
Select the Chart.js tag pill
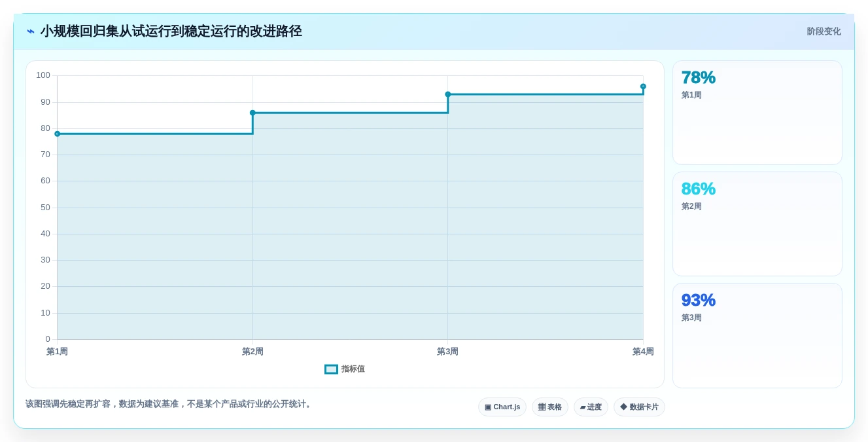(x=502, y=407)
